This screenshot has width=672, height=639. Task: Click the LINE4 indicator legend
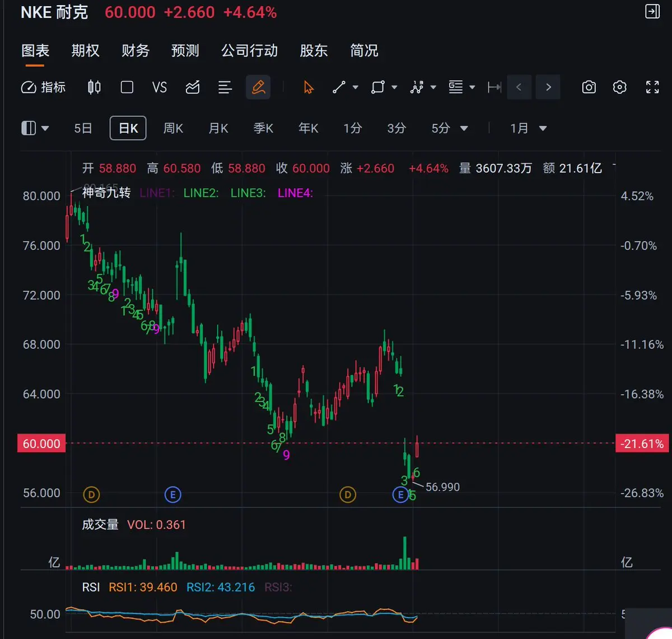(295, 193)
